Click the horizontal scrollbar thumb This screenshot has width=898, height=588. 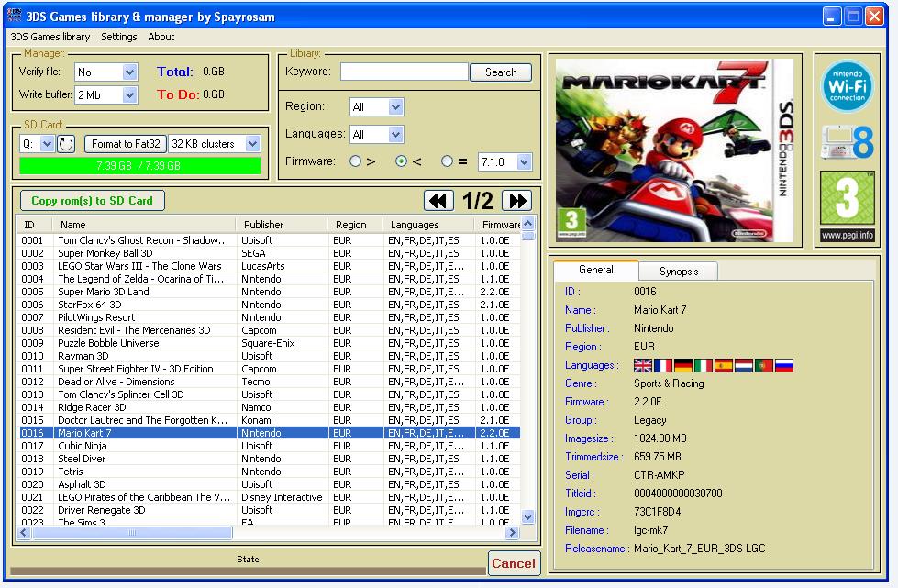pyautogui.click(x=132, y=533)
